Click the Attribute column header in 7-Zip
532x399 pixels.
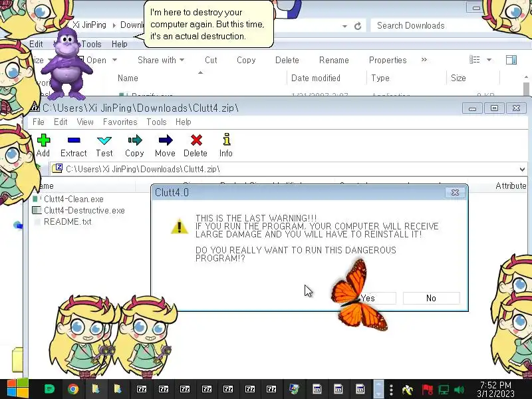tap(511, 186)
